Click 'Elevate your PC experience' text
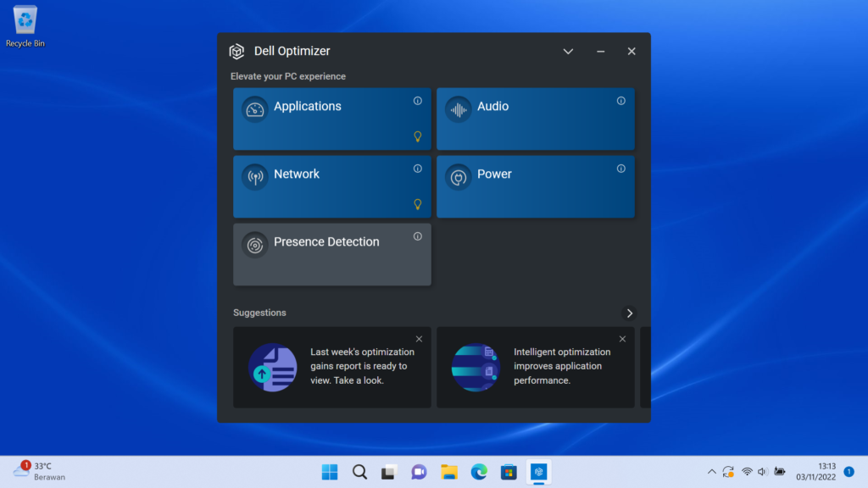868x488 pixels. coord(288,76)
